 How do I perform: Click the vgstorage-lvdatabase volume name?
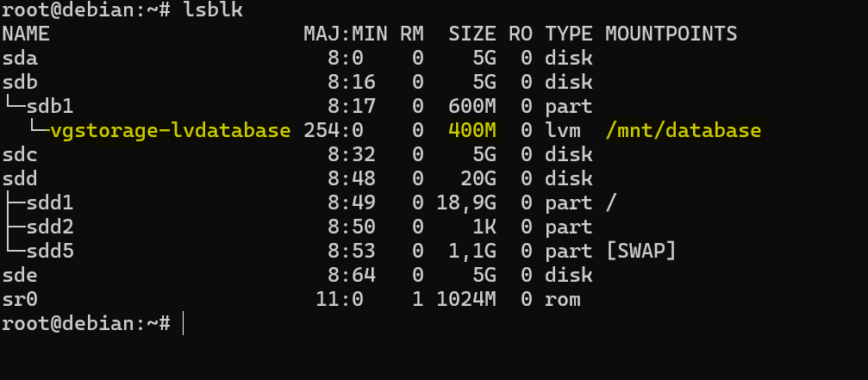click(x=171, y=131)
